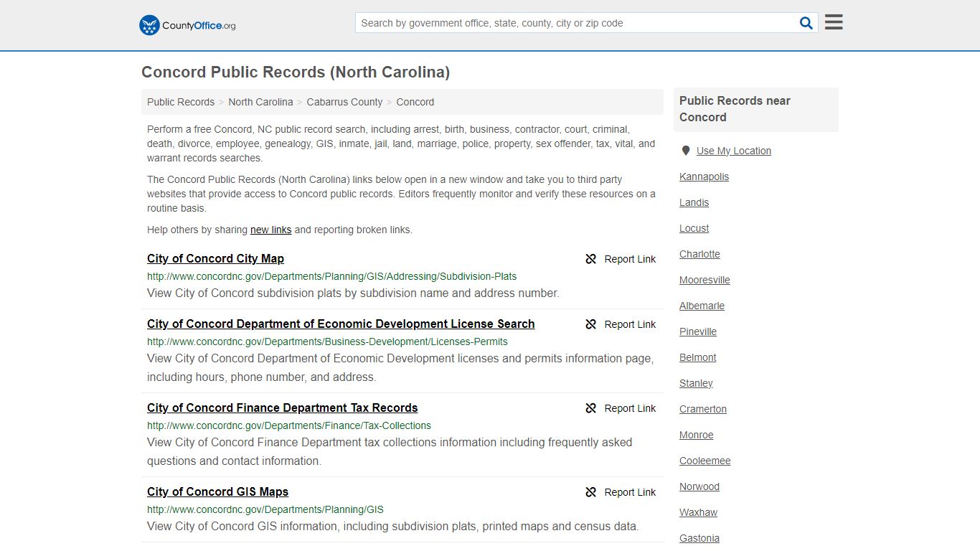Select Kannapolis nearby city
The height and width of the screenshot is (551, 980).
704,176
